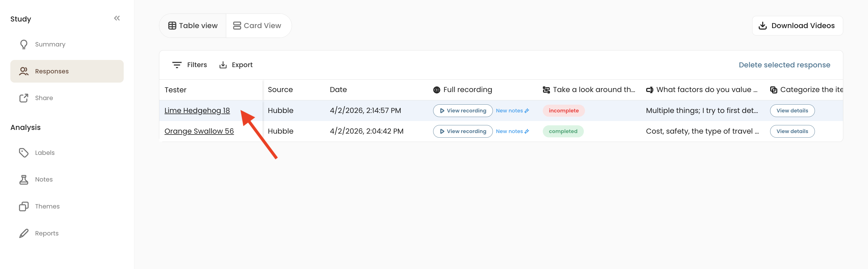Viewport: 868px width, 269px height.
Task: Open the Summary section
Action: tap(67, 44)
